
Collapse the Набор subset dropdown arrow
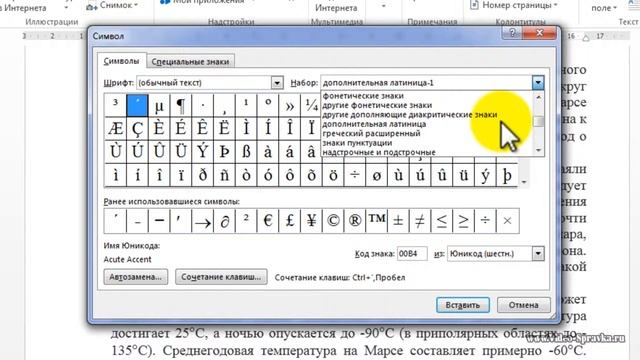(538, 83)
